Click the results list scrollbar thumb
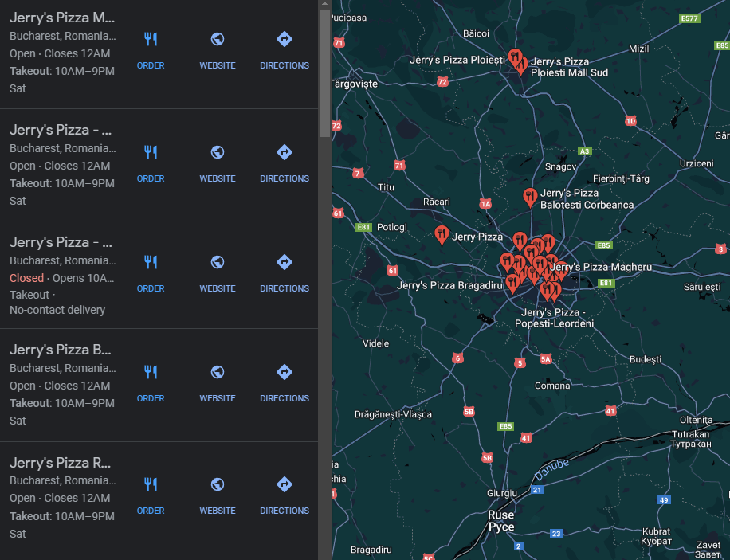The width and height of the screenshot is (730, 560). pos(324,73)
